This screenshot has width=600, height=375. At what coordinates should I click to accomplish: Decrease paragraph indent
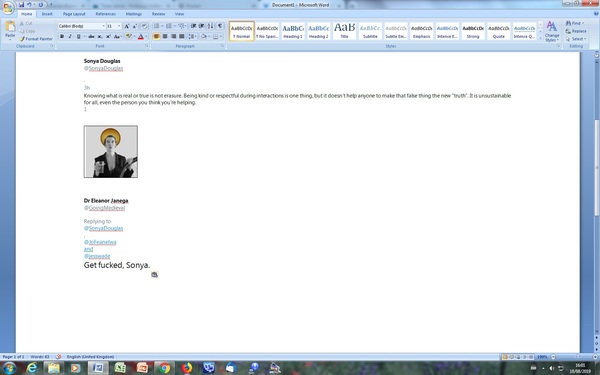pyautogui.click(x=193, y=26)
